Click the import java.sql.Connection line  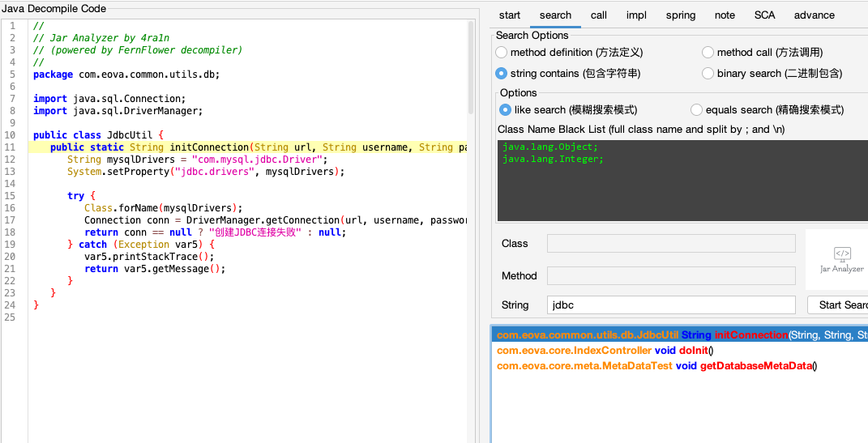pyautogui.click(x=109, y=99)
